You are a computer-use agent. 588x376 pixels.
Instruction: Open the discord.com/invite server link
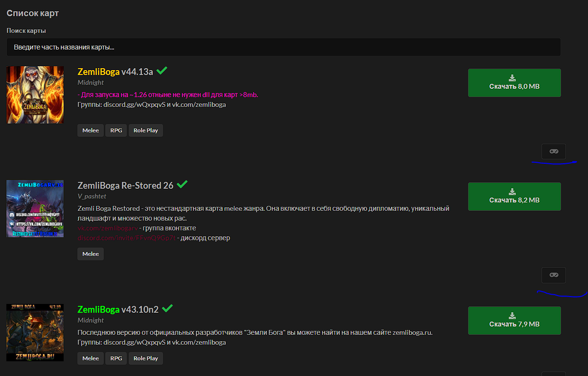pos(126,238)
